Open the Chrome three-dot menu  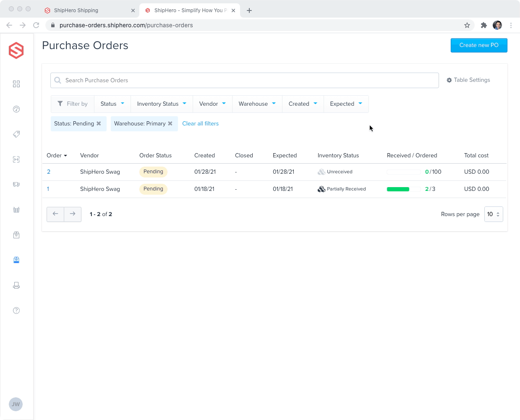click(511, 25)
